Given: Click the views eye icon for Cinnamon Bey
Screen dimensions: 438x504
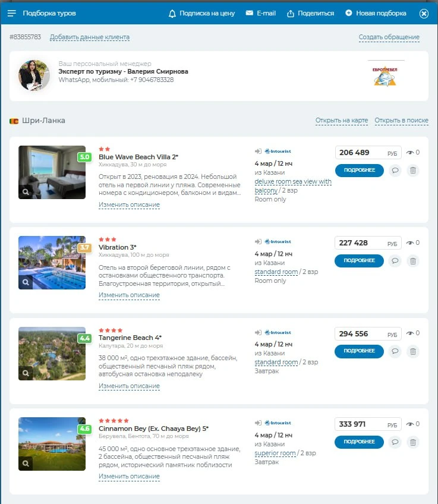Looking at the screenshot, I should (409, 424).
